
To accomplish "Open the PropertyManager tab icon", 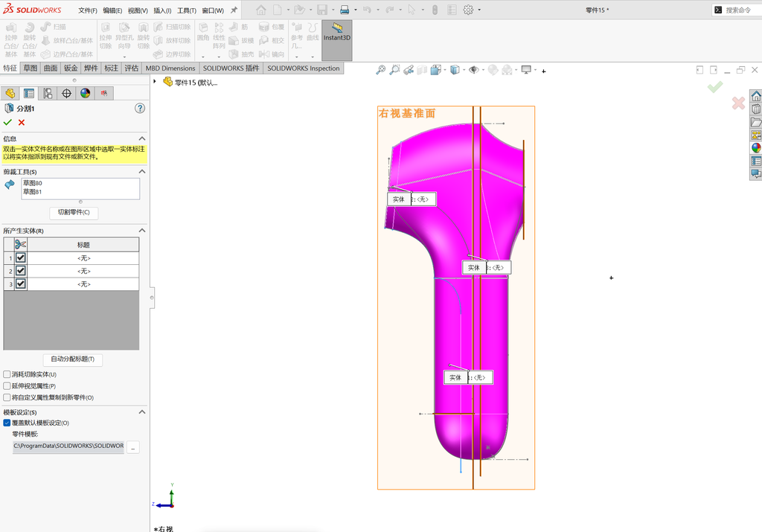I will tap(29, 93).
